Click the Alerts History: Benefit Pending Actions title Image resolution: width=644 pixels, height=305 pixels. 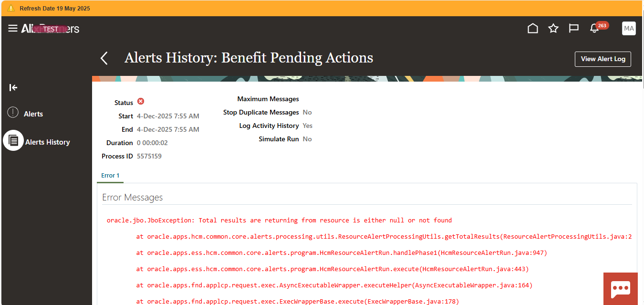pyautogui.click(x=249, y=58)
